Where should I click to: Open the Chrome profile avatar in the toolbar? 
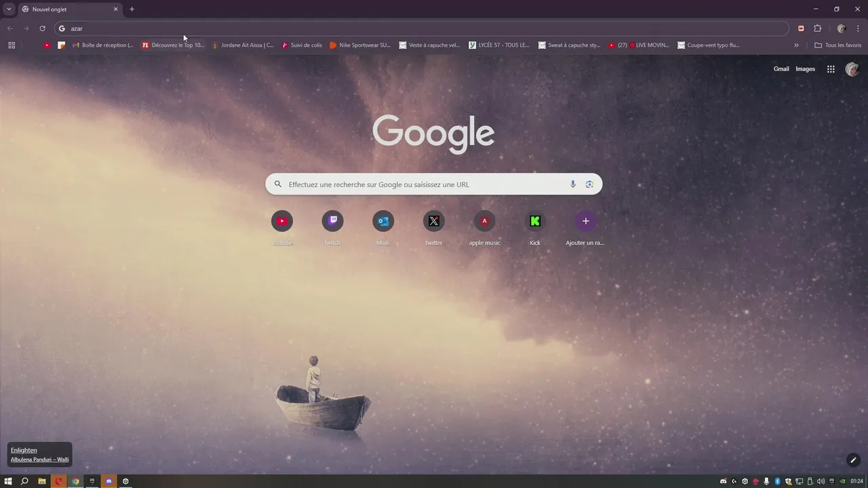click(x=842, y=28)
